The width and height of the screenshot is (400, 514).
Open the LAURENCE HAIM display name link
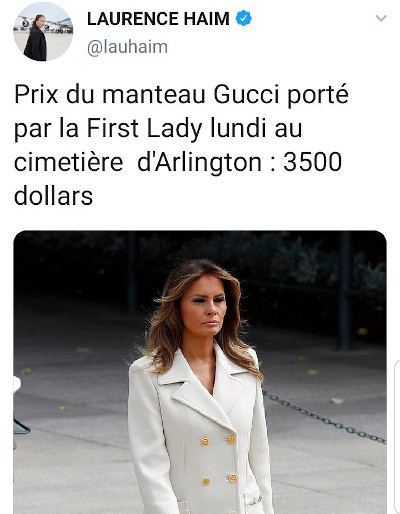[x=158, y=19]
